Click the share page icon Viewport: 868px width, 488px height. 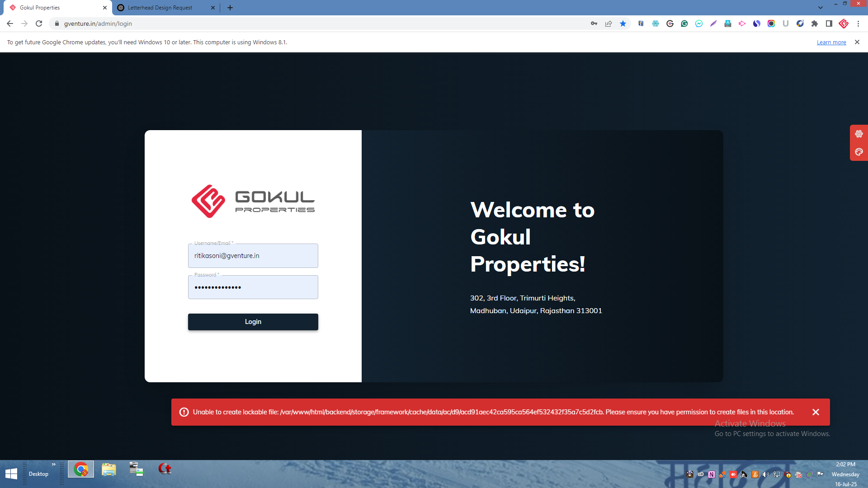click(x=609, y=23)
